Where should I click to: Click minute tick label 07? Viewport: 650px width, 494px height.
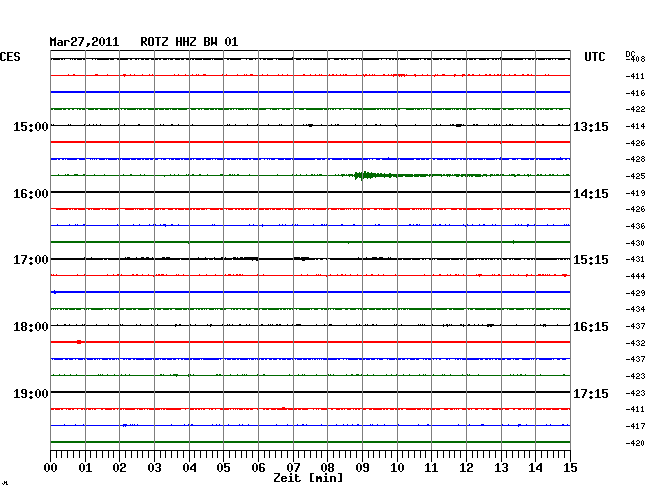coord(293,468)
